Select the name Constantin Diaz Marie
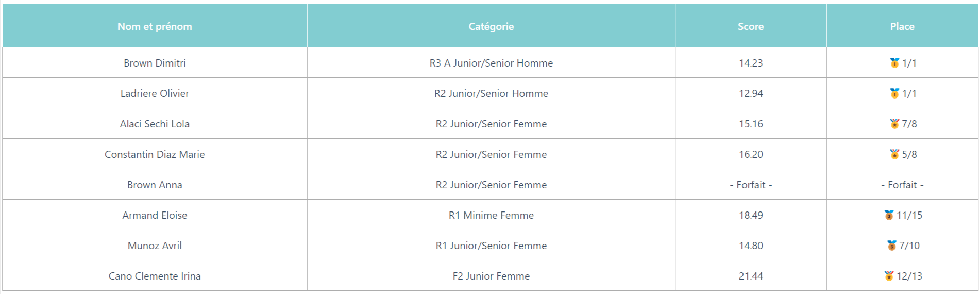 click(x=155, y=154)
